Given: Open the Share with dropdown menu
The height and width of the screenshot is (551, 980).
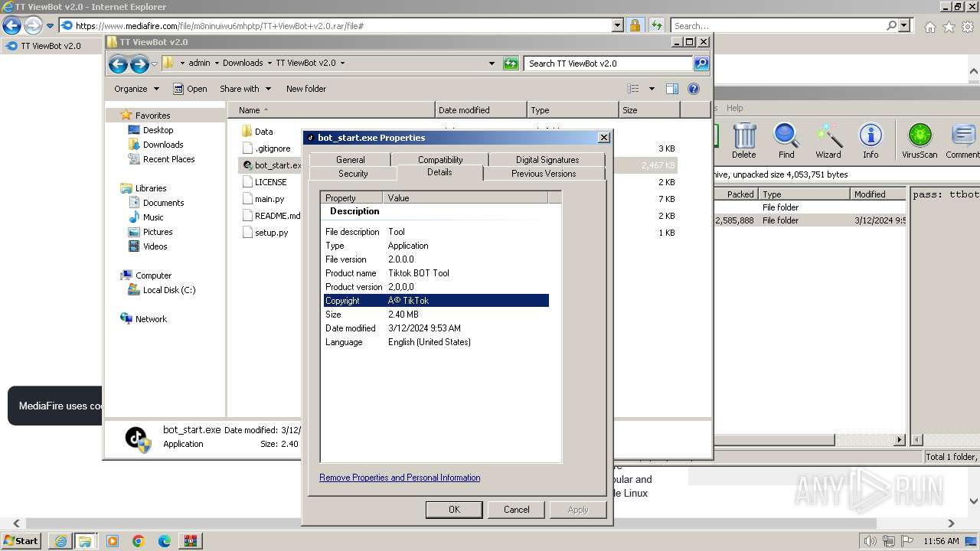Looking at the screenshot, I should click(x=245, y=89).
